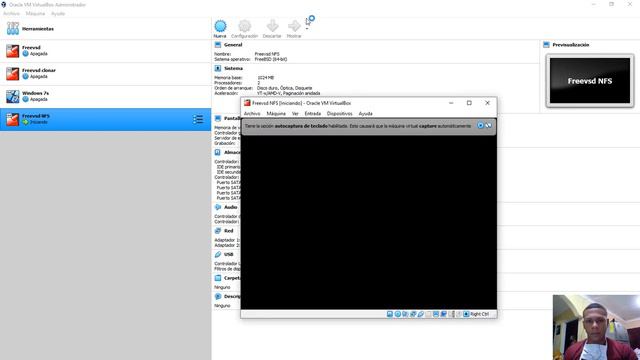The width and height of the screenshot is (640, 360).
Task: Open Ayuda menu in the VirtualBox Administrador window
Action: [x=58, y=13]
